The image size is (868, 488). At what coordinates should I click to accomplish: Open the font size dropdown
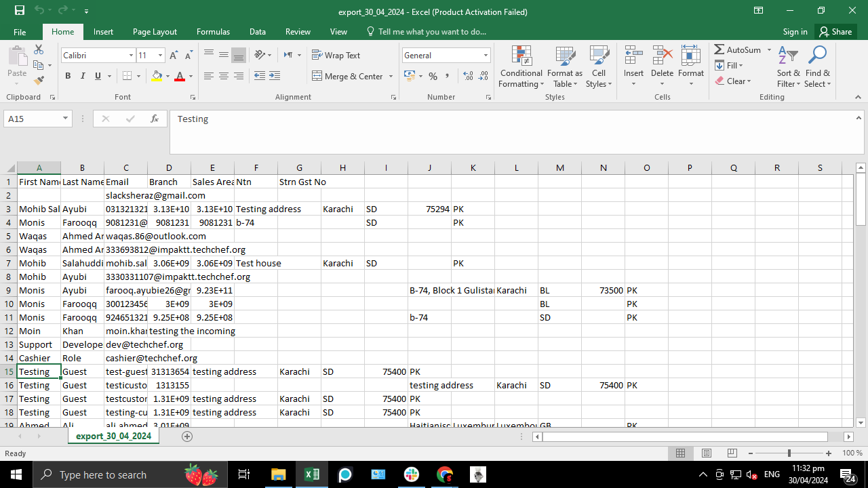click(x=161, y=56)
